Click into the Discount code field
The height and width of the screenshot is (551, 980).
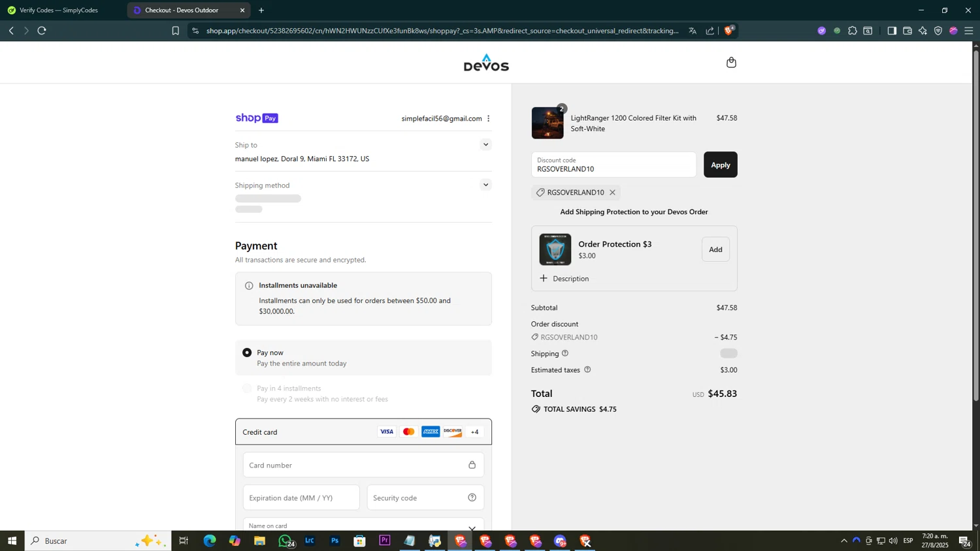click(x=613, y=165)
